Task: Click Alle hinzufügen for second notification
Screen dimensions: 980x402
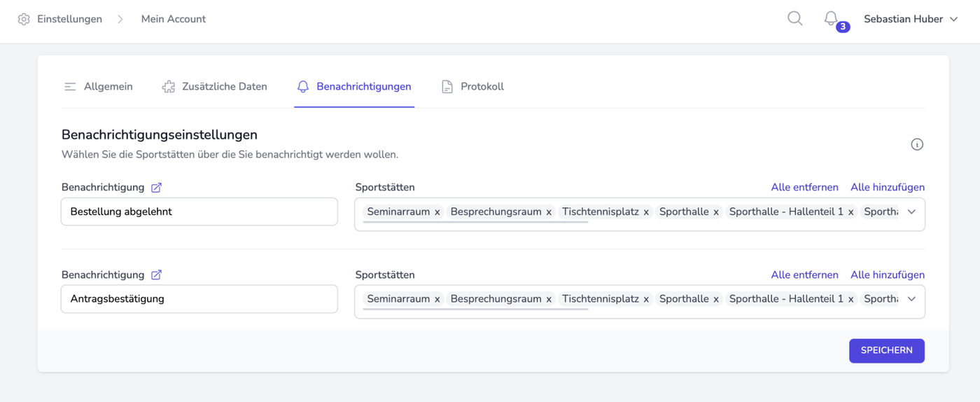Action: click(887, 275)
